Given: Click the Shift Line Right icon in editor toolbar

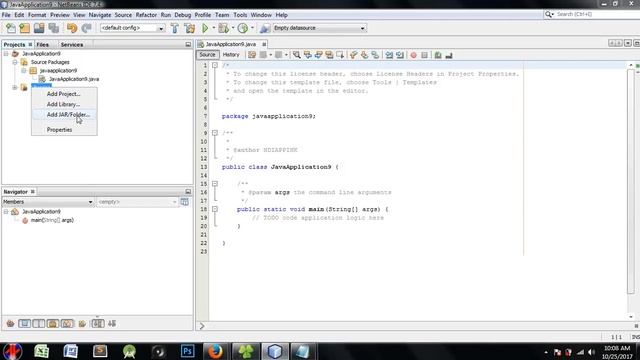Looking at the screenshot, I should coord(400,55).
